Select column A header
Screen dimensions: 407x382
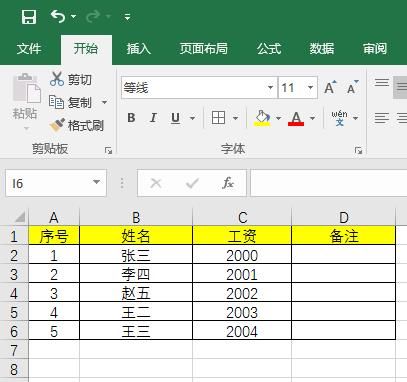54,217
